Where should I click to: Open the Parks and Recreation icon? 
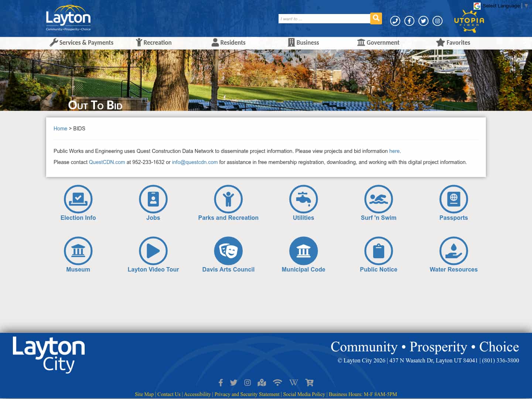[x=228, y=199]
